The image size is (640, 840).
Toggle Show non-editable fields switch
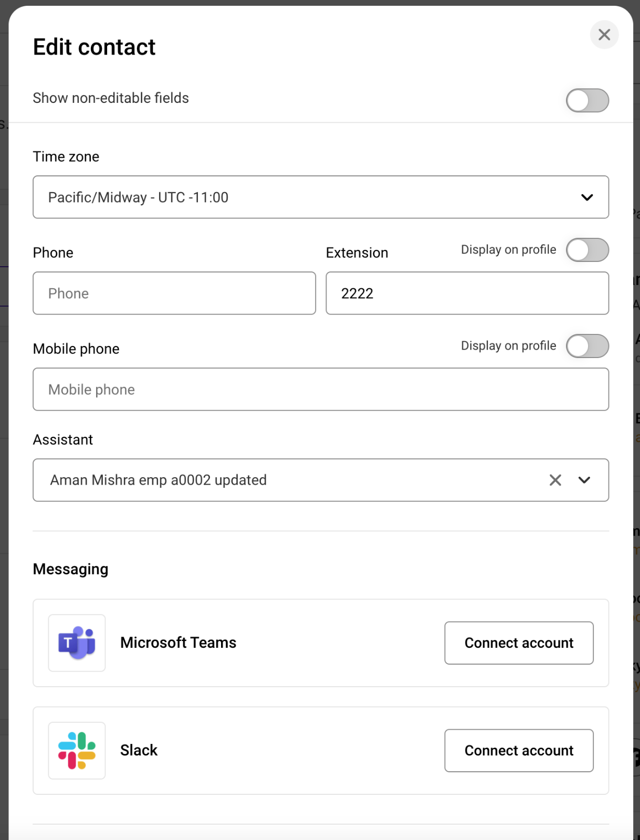pos(587,100)
